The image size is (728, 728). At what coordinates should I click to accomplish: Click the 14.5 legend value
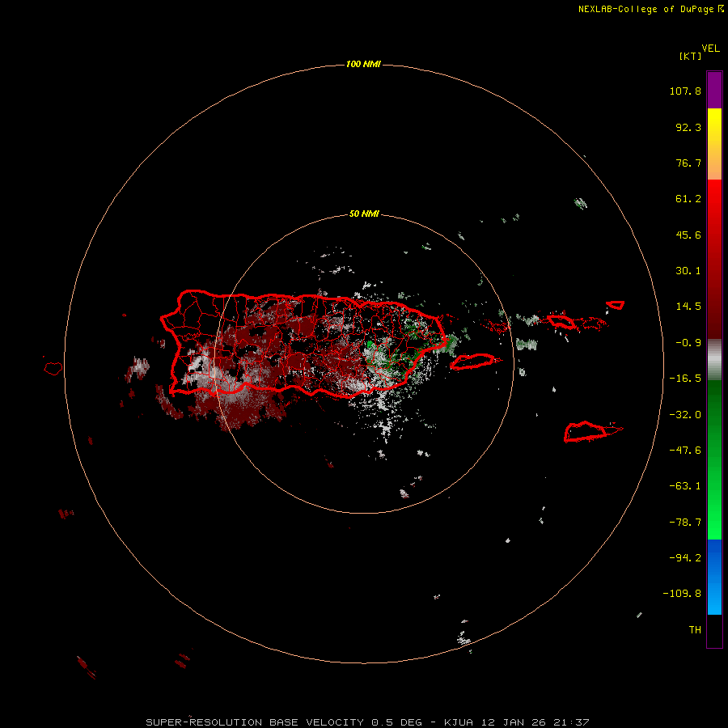[x=688, y=307]
